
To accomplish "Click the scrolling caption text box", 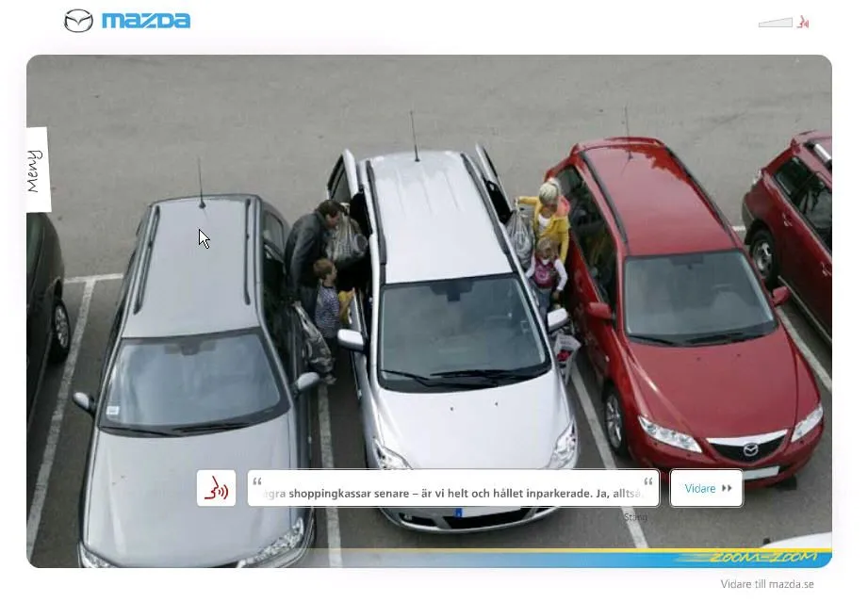I will (452, 488).
